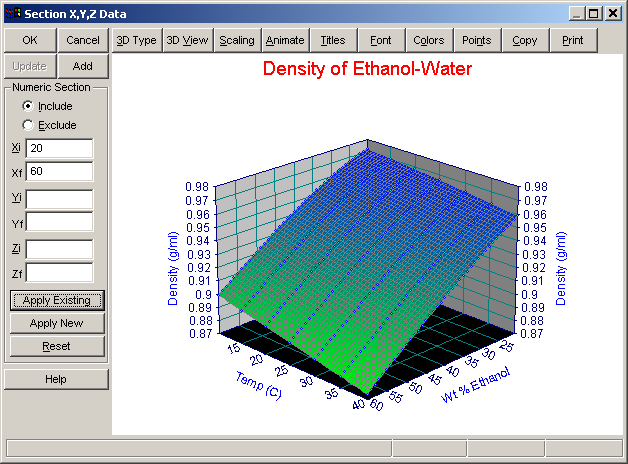Close the Section X,Y,Z Data window
The image size is (628, 464).
[x=613, y=14]
